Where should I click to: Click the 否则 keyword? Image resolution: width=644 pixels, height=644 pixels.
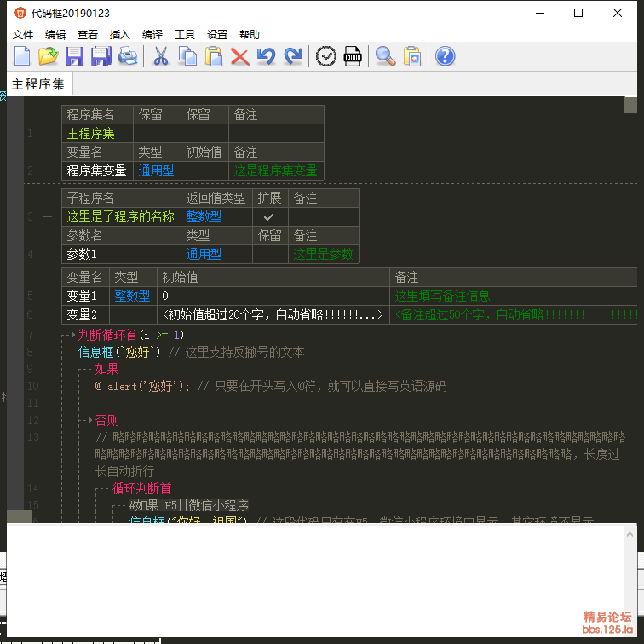pyautogui.click(x=106, y=420)
